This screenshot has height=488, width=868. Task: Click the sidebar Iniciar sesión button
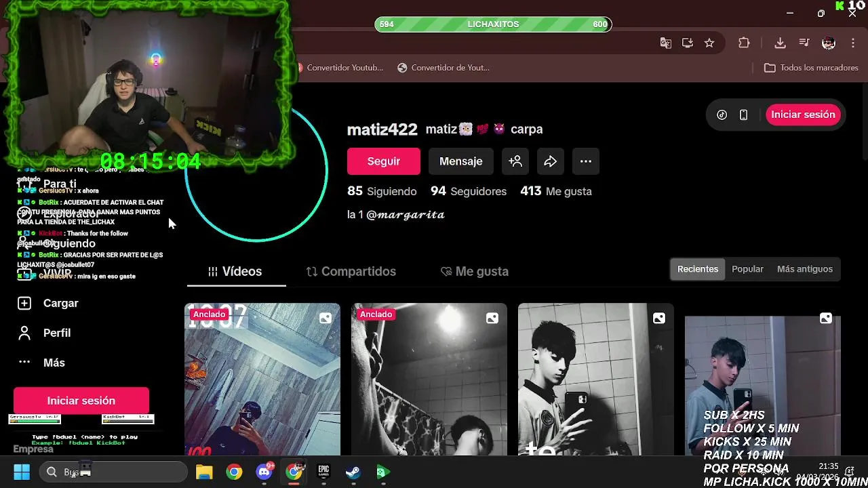[81, 401]
